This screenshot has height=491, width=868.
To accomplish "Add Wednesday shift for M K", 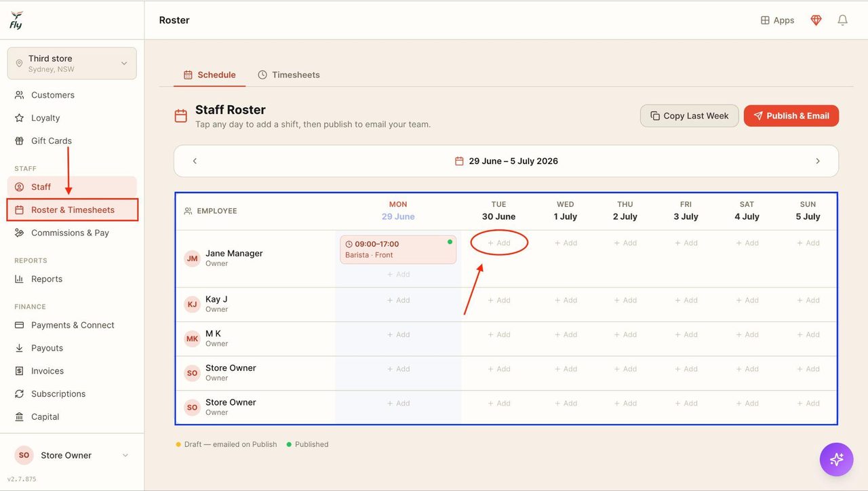I will (566, 335).
